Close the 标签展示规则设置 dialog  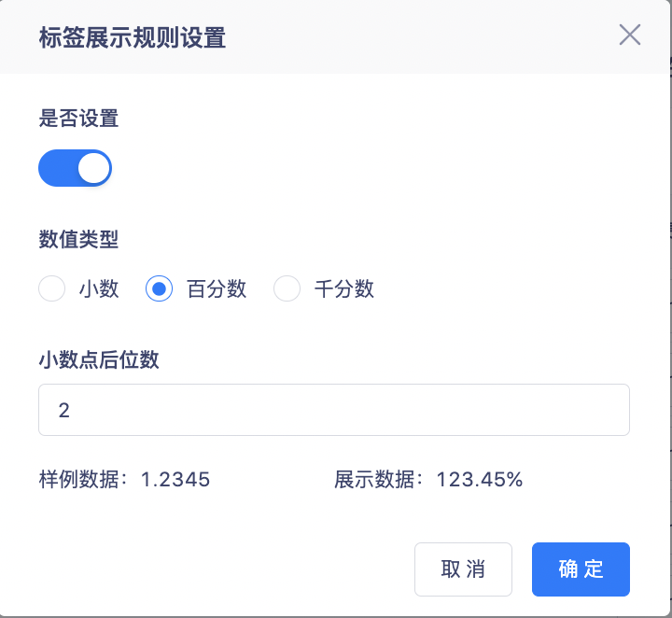tap(630, 35)
